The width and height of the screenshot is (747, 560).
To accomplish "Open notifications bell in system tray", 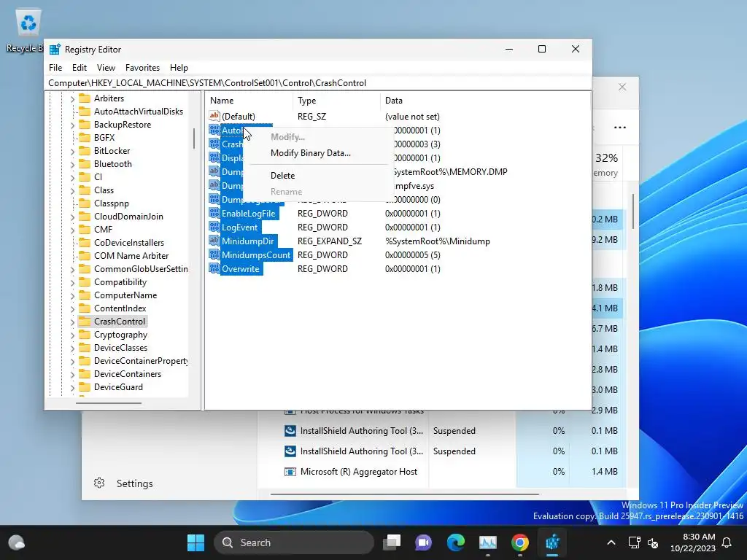I will [727, 542].
